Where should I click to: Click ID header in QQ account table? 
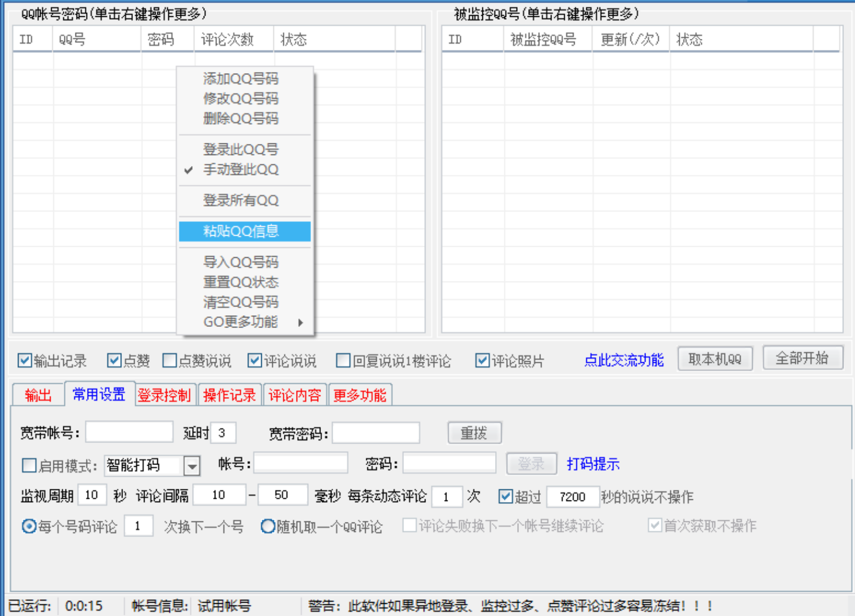(33, 39)
